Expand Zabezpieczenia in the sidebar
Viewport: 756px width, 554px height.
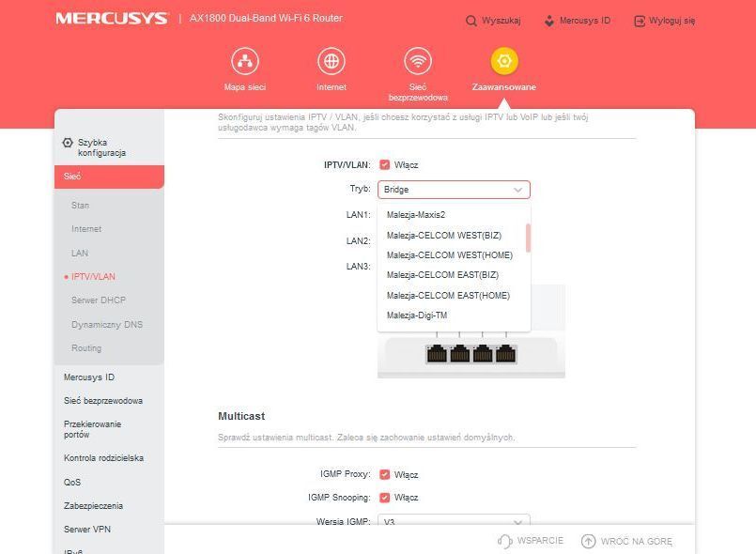[x=94, y=506]
